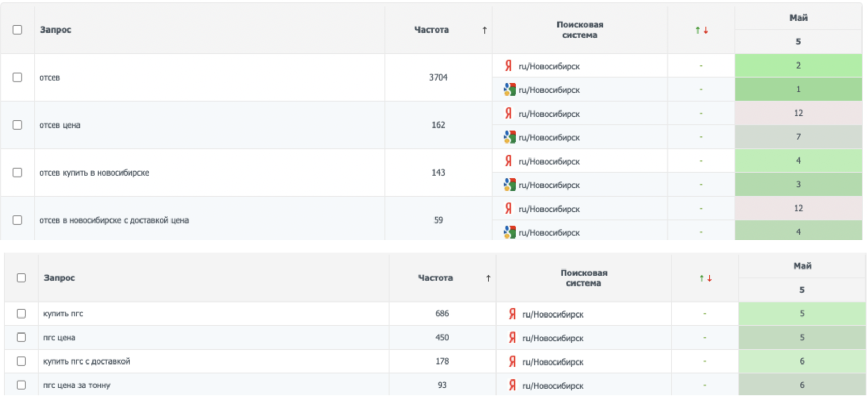Click the Yandex icon in купить пгс row
This screenshot has height=396, width=868.
pos(512,314)
